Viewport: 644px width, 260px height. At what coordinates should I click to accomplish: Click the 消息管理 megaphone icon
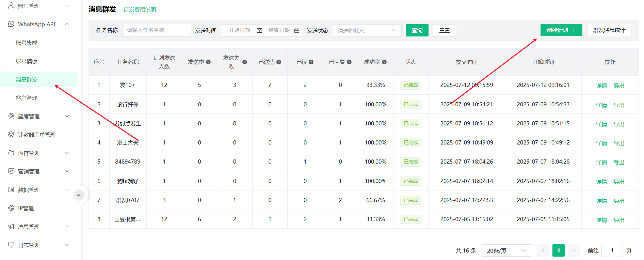(11, 226)
